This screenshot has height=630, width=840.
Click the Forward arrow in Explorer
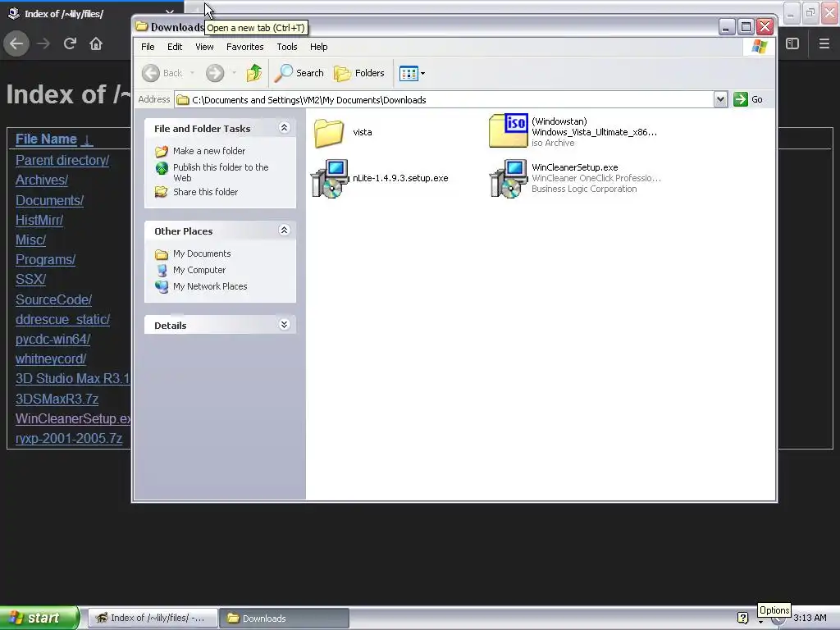(215, 73)
